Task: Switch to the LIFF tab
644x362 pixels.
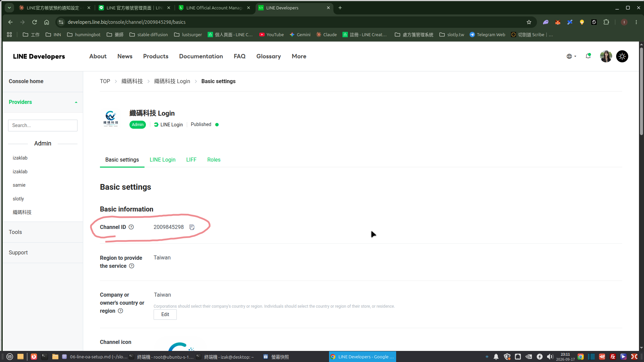Action: [x=191, y=160]
